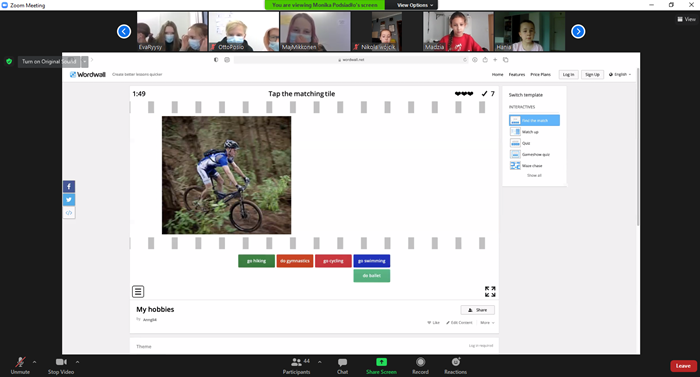Share activity via Twitter icon
Viewport: 700px width, 377px height.
point(69,200)
